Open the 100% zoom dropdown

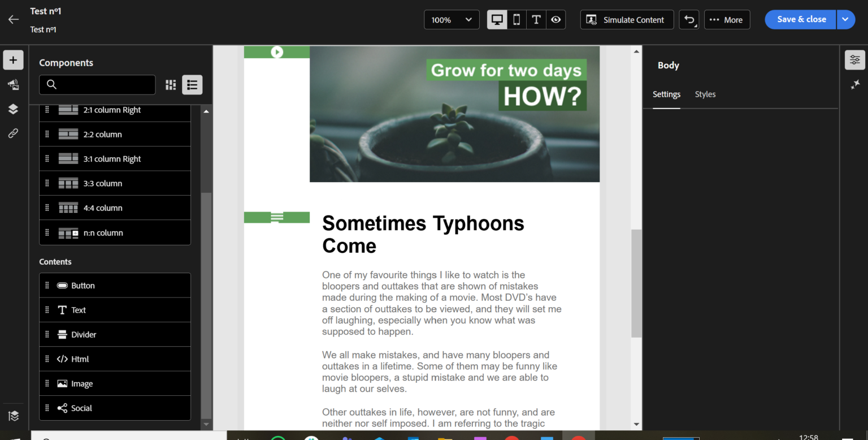(x=452, y=20)
